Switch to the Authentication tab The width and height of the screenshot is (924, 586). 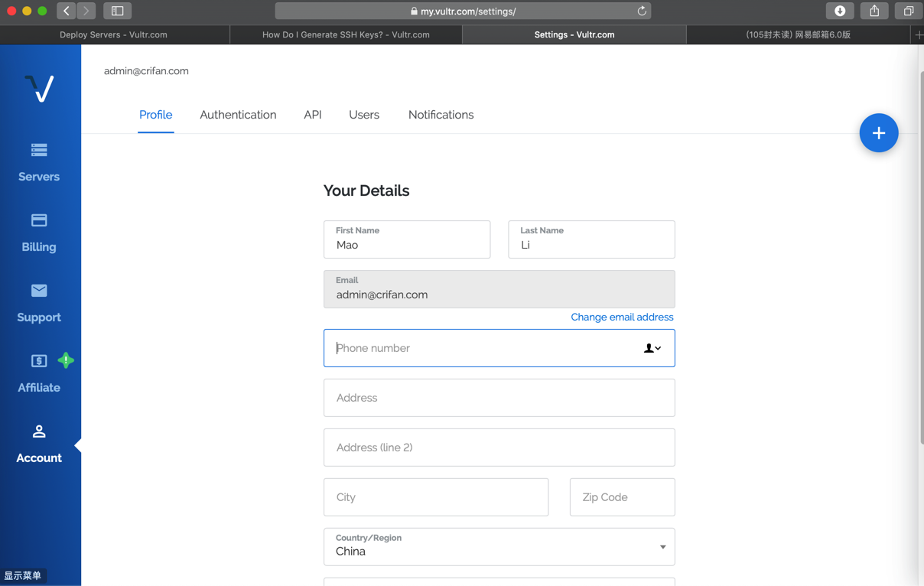(238, 115)
